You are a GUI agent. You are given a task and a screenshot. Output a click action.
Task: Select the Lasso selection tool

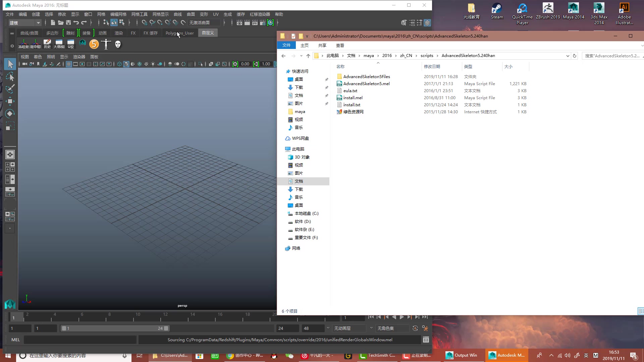(x=10, y=77)
